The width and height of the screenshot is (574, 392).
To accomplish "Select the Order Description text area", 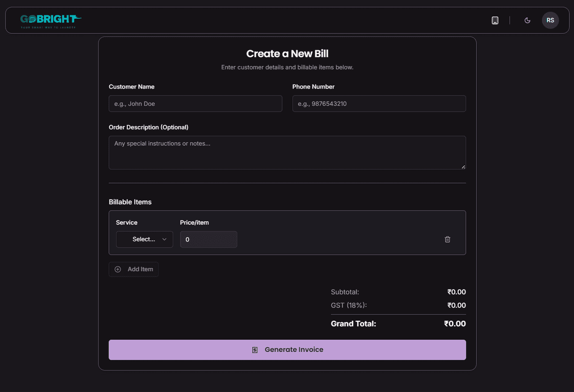I will pos(287,152).
